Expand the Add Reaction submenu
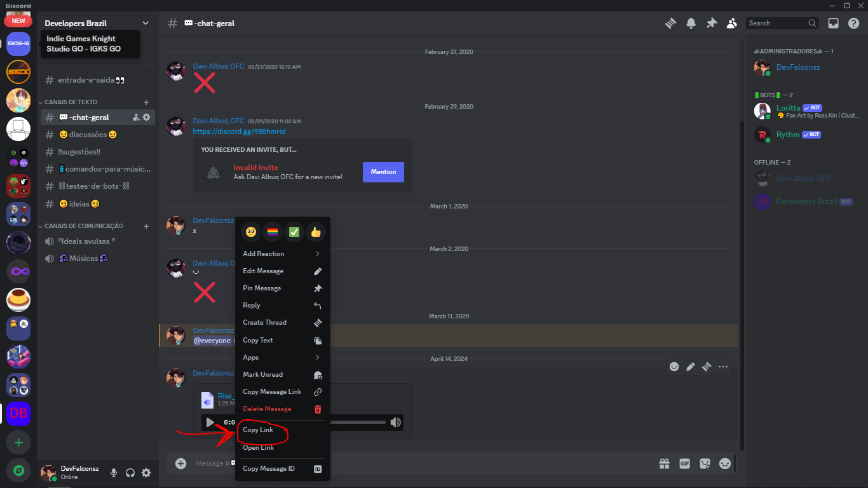 (283, 254)
